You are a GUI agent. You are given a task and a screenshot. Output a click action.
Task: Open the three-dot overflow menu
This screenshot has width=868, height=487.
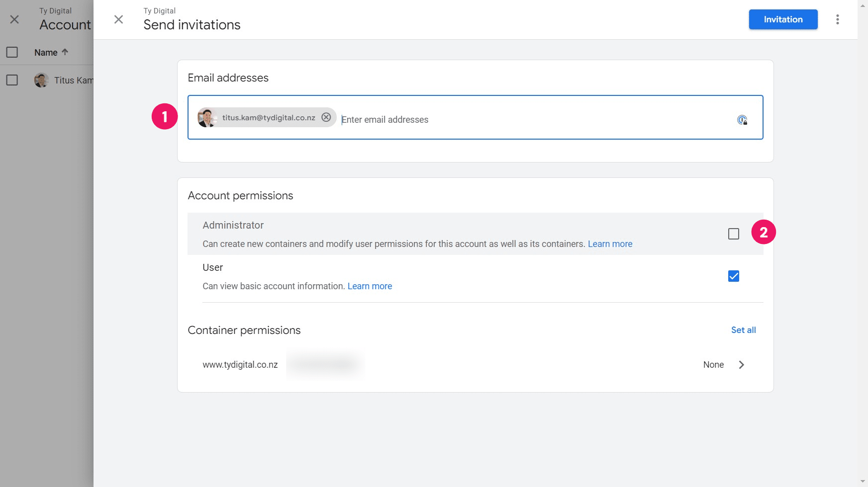(x=838, y=19)
